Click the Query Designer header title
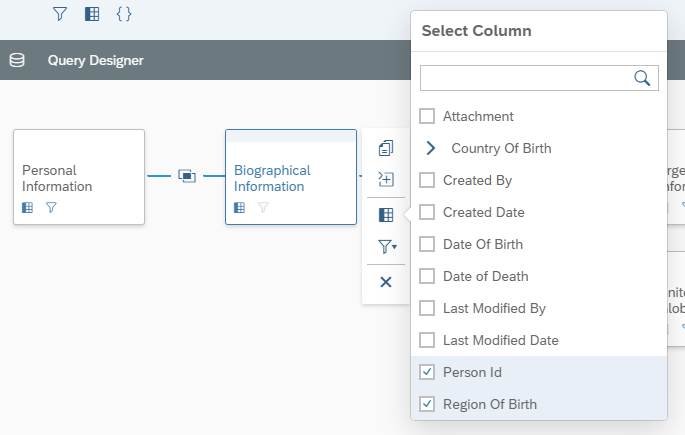685x435 pixels. 95,60
